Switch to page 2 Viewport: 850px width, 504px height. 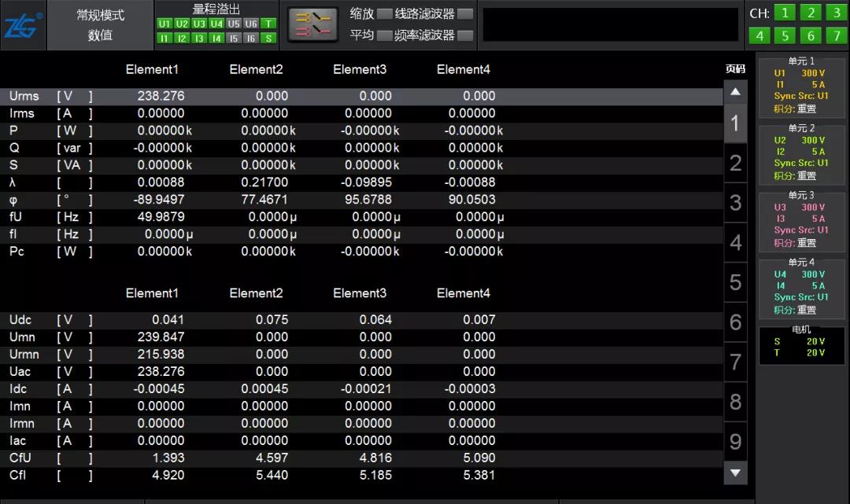(735, 164)
